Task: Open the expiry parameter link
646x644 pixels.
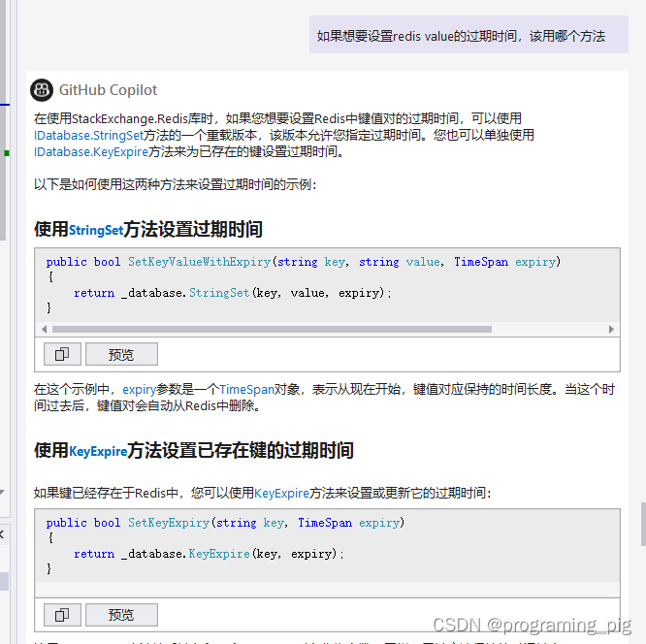Action: tap(140, 389)
